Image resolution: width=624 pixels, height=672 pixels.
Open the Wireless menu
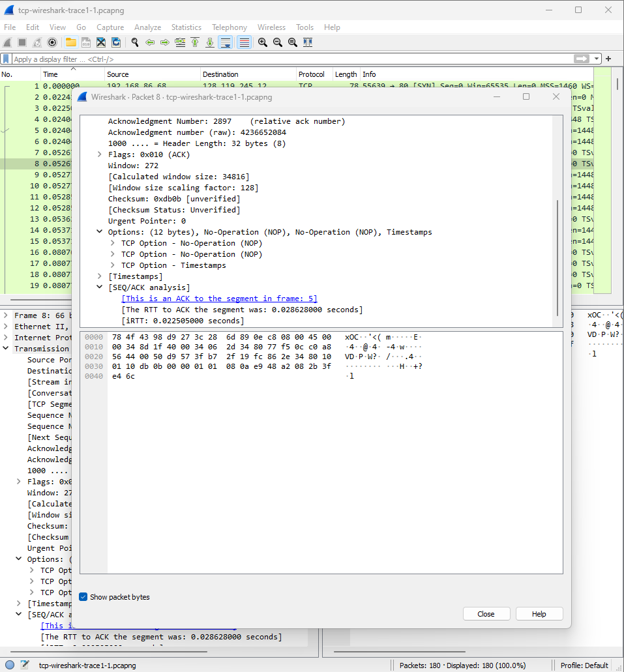click(x=271, y=27)
